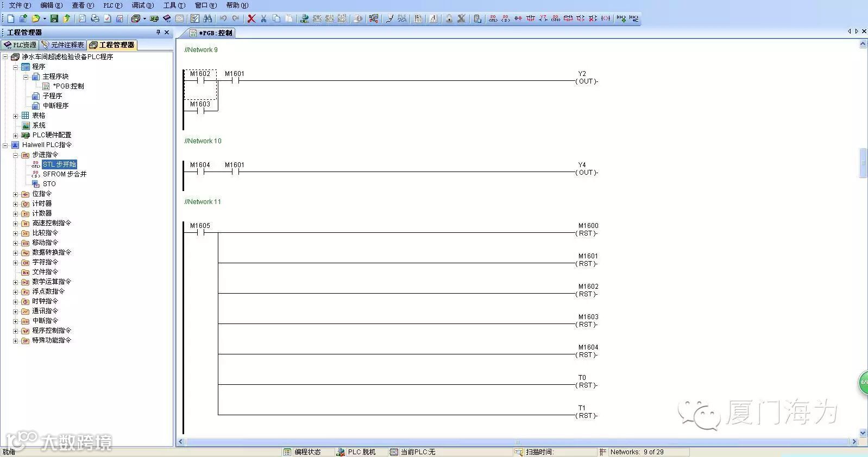Collapse the 程序 tree node
The image size is (868, 457).
pyautogui.click(x=16, y=67)
